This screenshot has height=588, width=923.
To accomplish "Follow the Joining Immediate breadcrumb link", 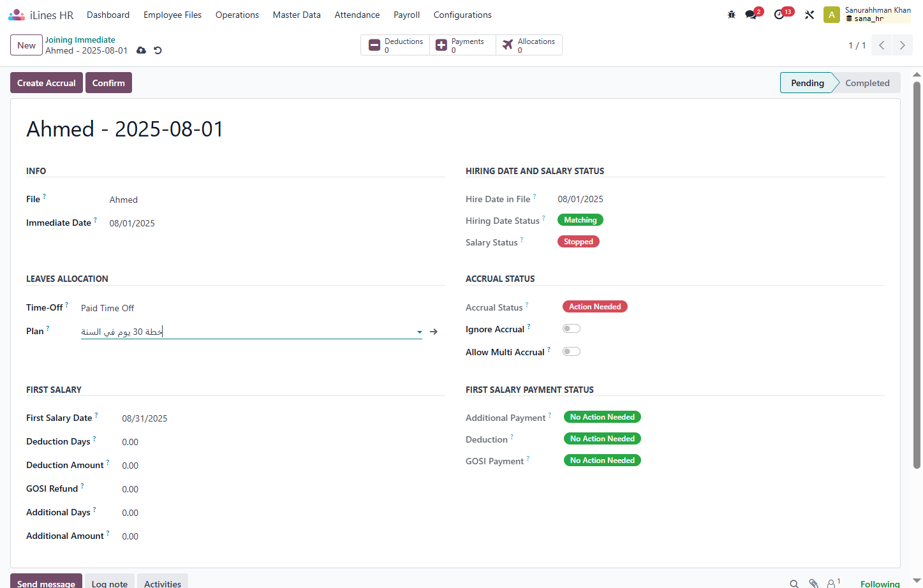I will pos(80,40).
